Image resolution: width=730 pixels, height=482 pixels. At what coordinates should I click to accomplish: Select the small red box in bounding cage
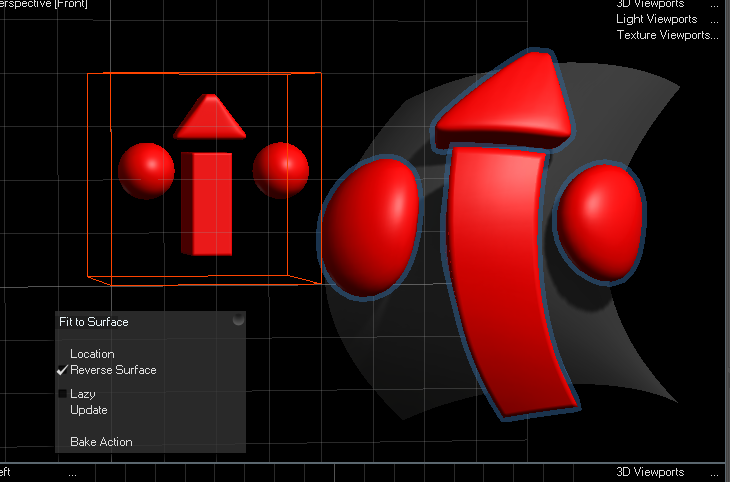point(206,204)
